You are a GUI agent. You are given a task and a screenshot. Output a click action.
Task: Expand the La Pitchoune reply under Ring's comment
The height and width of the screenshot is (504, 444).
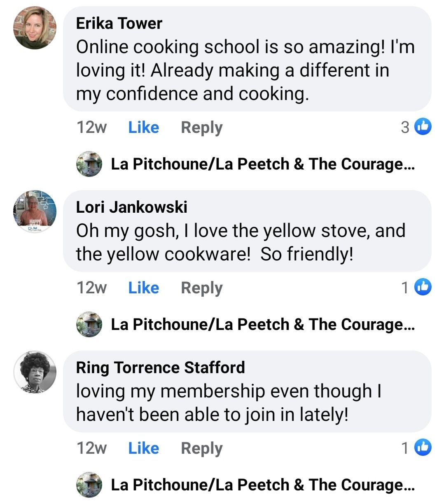[263, 485]
